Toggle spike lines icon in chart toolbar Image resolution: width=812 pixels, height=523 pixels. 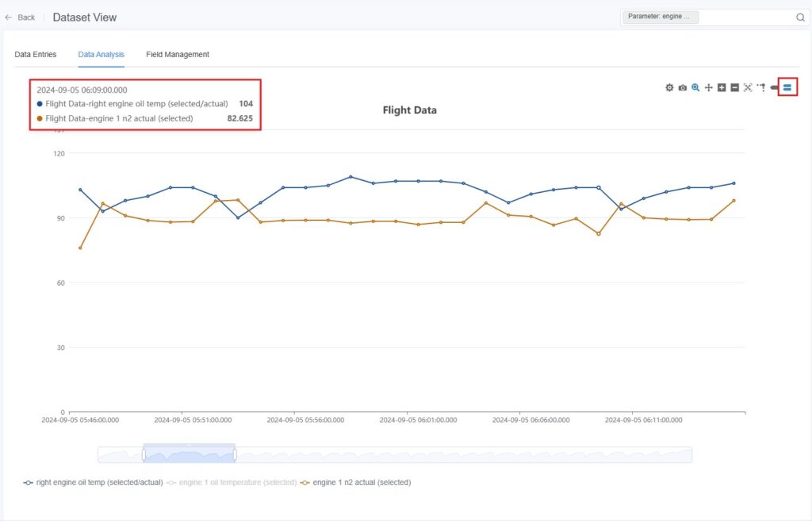tap(761, 87)
